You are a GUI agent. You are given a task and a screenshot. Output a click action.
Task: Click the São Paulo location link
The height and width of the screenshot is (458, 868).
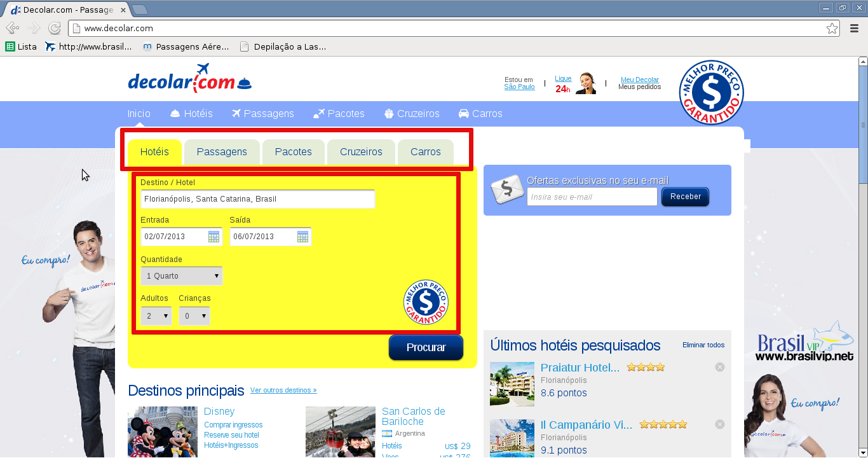point(520,87)
